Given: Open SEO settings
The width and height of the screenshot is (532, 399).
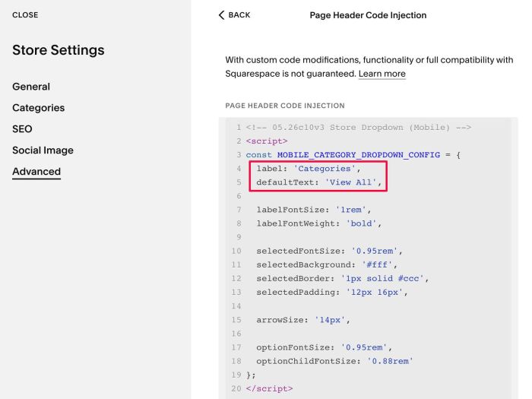Looking at the screenshot, I should tap(22, 129).
